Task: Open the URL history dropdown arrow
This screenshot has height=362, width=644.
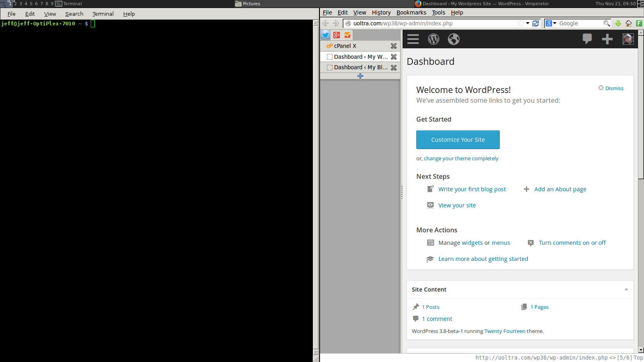Action: [x=528, y=23]
